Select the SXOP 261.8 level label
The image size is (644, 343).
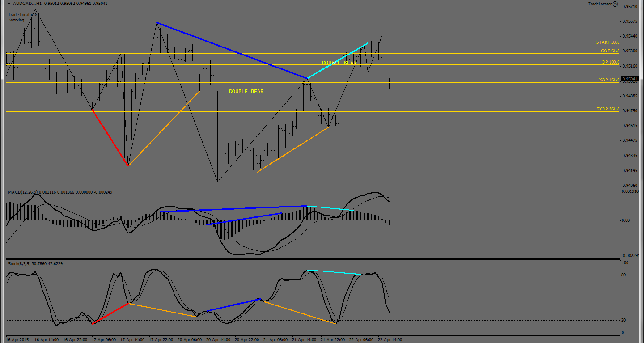tap(608, 109)
